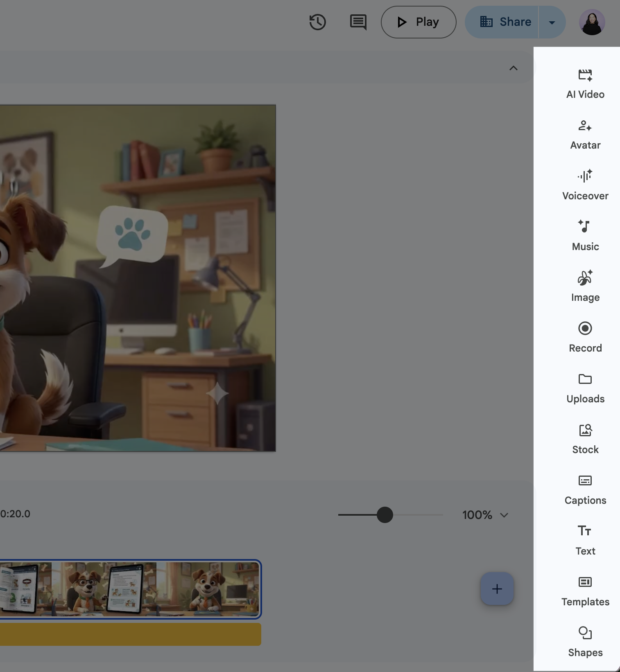
Task: Click the Play button
Action: pyautogui.click(x=419, y=22)
